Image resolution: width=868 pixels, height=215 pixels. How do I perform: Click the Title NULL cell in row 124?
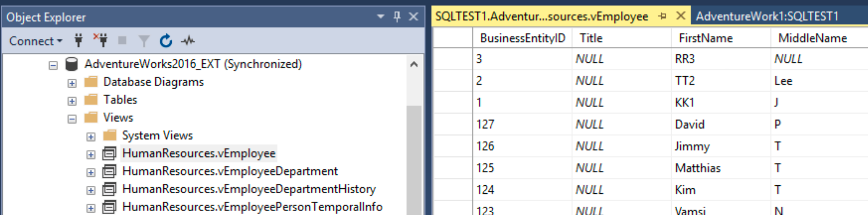622,190
